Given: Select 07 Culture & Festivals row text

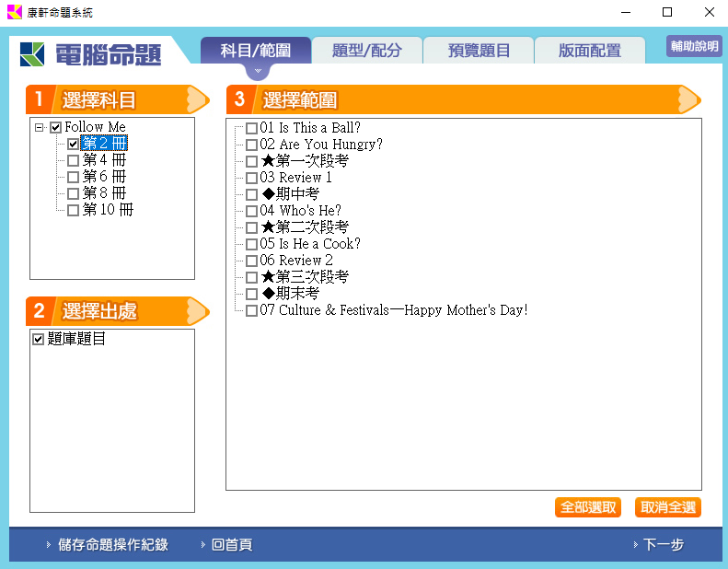Looking at the screenshot, I should click(x=394, y=310).
